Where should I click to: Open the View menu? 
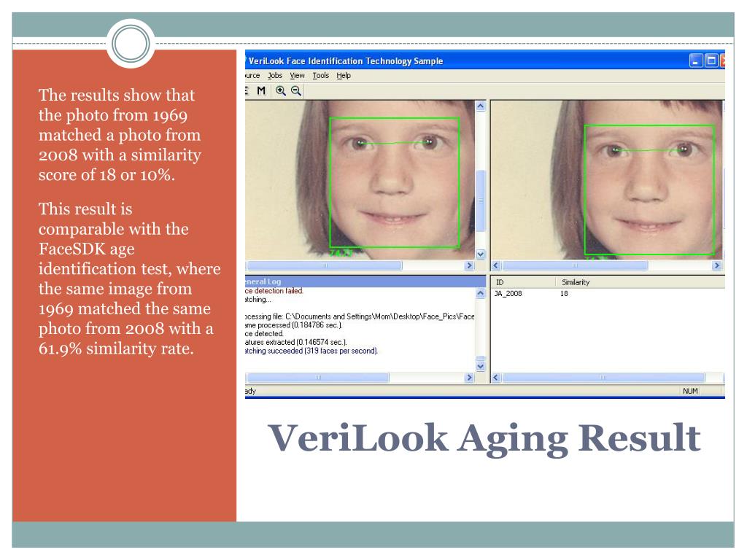(298, 75)
